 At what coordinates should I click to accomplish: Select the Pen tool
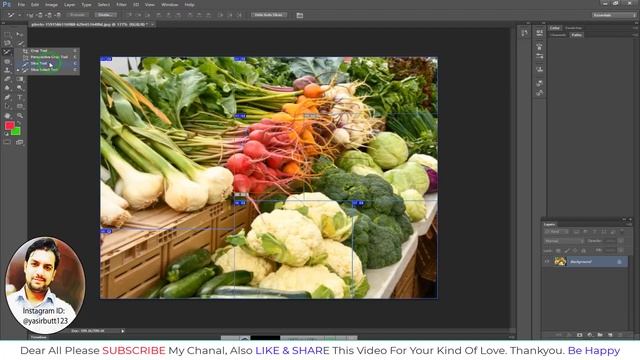pyautogui.click(x=7, y=97)
